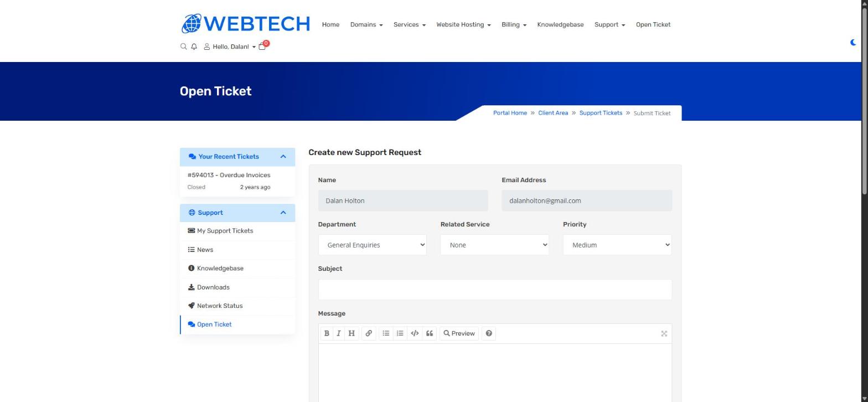Click the Subject input field
Viewport: 868px width, 402px height.
click(x=495, y=290)
